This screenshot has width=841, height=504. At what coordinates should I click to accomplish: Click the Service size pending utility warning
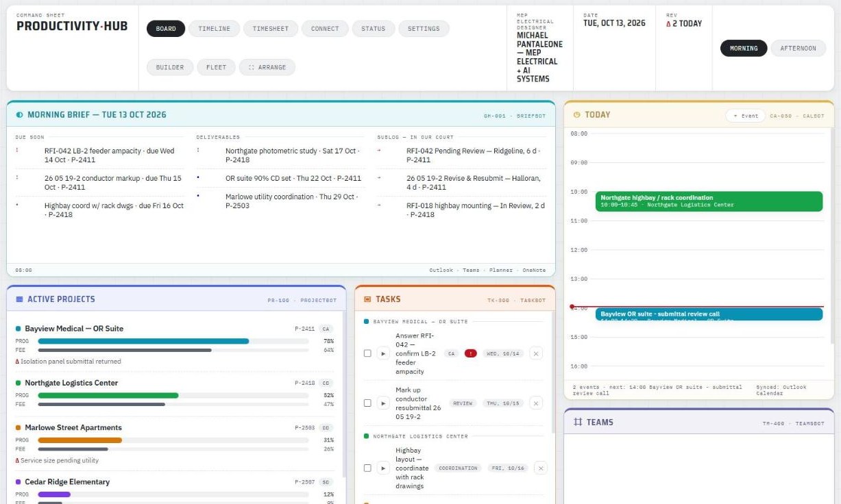[x=57, y=461]
